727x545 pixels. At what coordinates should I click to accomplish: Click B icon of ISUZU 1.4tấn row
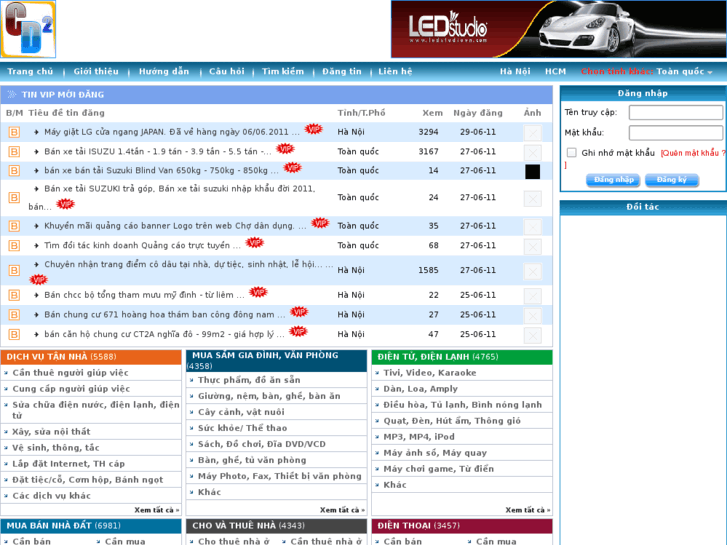click(14, 152)
